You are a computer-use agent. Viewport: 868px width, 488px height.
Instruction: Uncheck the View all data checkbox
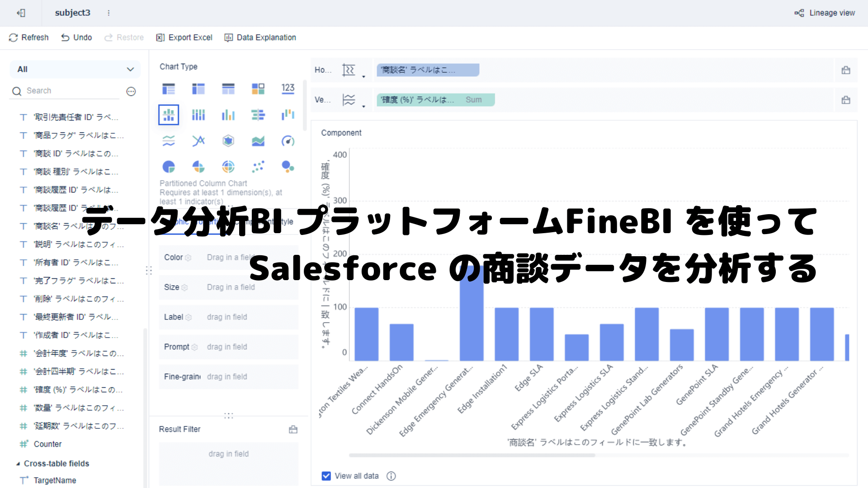[326, 476]
